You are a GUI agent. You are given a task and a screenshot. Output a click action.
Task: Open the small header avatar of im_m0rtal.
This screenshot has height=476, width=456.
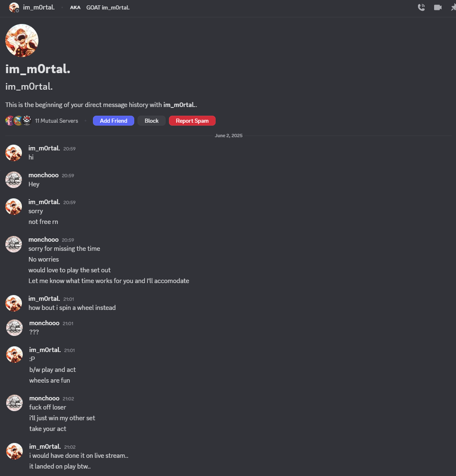pyautogui.click(x=14, y=7)
